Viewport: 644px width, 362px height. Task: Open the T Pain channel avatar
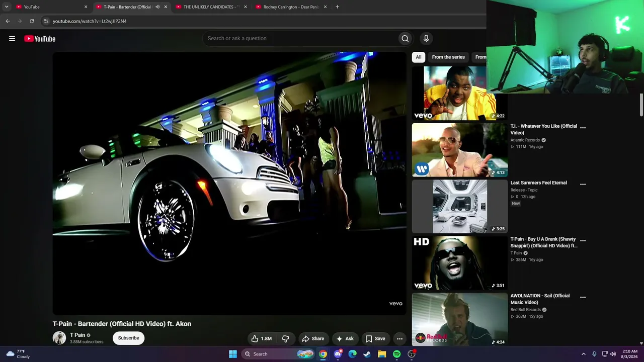point(59,338)
